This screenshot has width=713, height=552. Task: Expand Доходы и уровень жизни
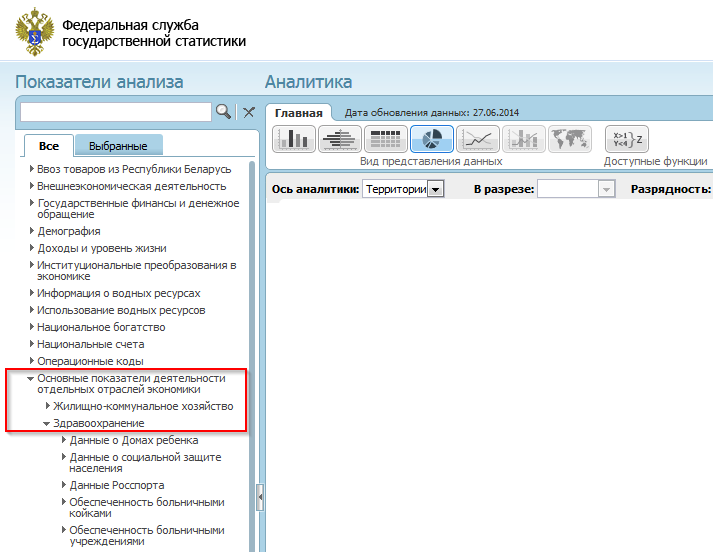[x=31, y=248]
